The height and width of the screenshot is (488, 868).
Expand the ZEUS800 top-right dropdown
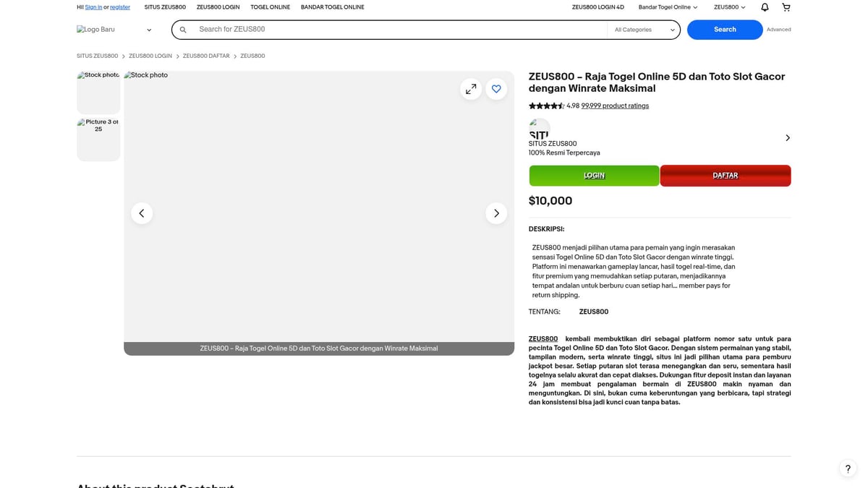coord(729,7)
